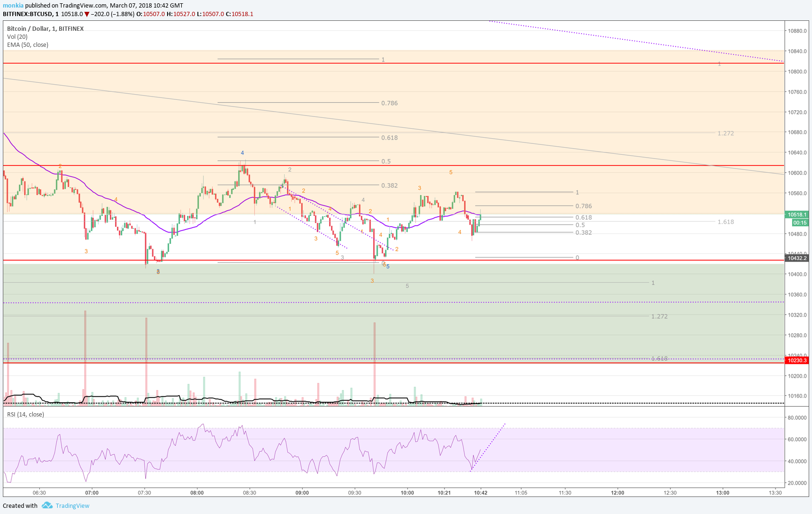
Task: Click 40.0000 on the RSI scale
Action: click(x=797, y=461)
